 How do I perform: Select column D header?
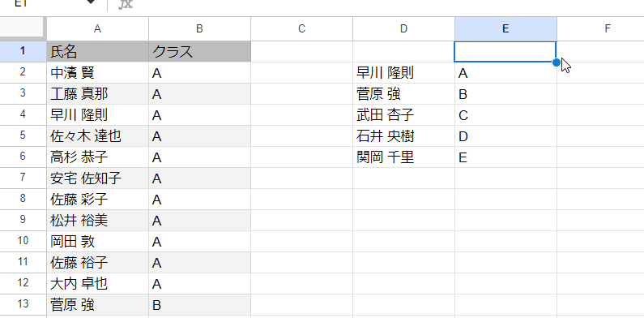click(403, 28)
